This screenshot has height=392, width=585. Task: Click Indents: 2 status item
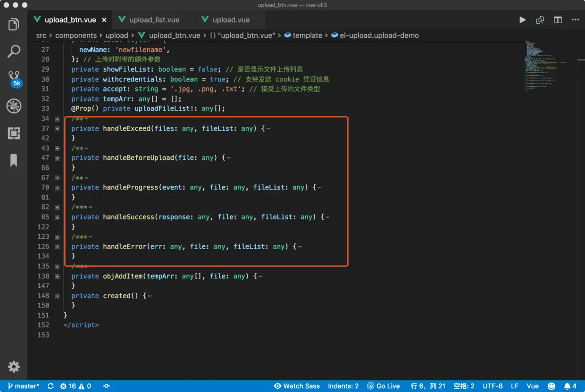[x=343, y=386]
